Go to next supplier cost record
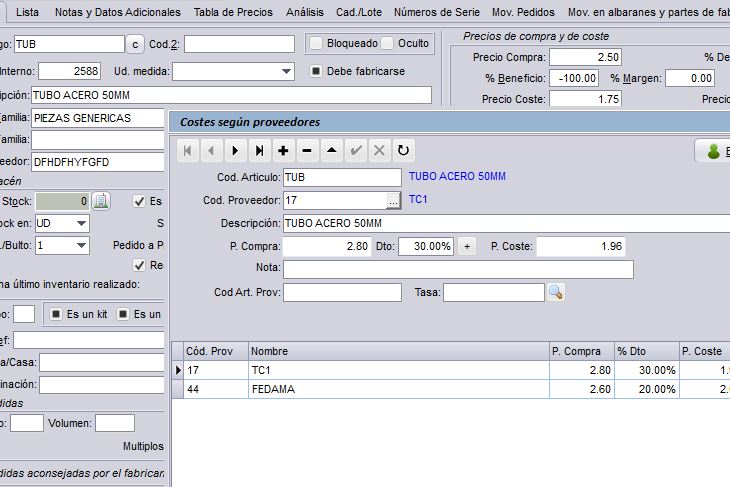The height and width of the screenshot is (487, 730). pyautogui.click(x=236, y=150)
